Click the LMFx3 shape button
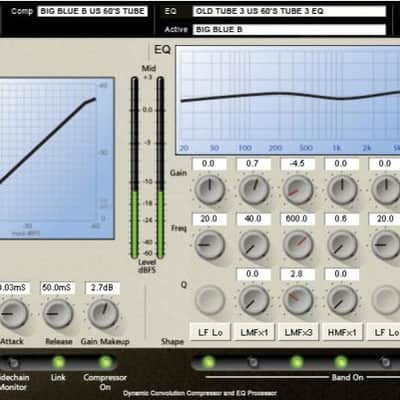Viewport: 400px width, 400px height. click(298, 332)
